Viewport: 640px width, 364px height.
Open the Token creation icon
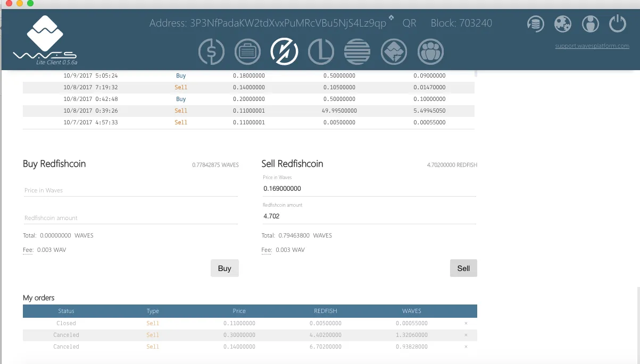point(394,52)
